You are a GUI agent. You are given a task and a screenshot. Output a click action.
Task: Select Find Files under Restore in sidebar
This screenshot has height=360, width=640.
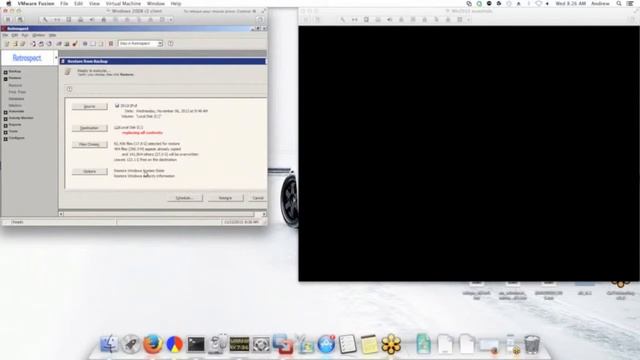[x=17, y=92]
